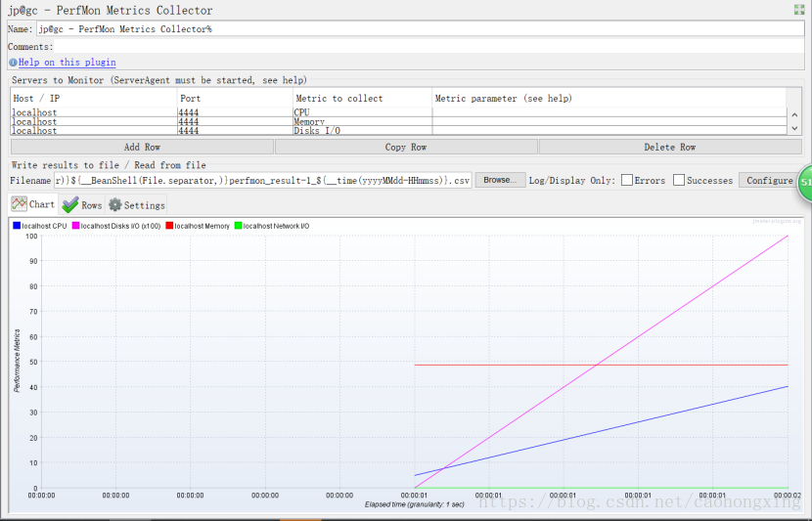Enable the Errors checkbox
The width and height of the screenshot is (812, 521).
(x=626, y=180)
